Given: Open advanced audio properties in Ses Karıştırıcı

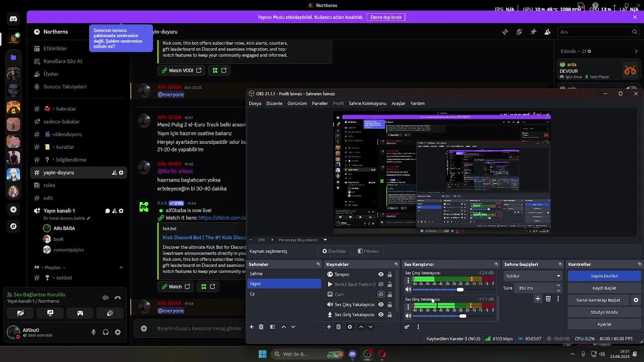Looking at the screenshot, I should click(407, 327).
